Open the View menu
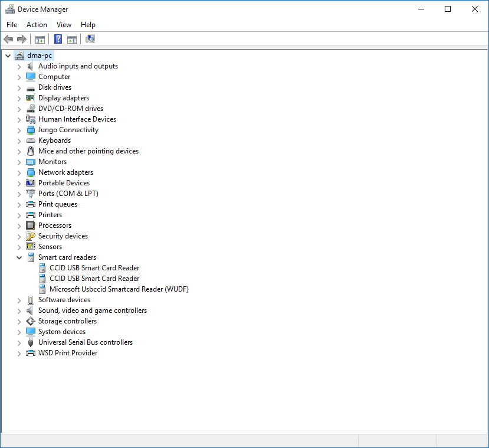The height and width of the screenshot is (448, 489). [64, 25]
